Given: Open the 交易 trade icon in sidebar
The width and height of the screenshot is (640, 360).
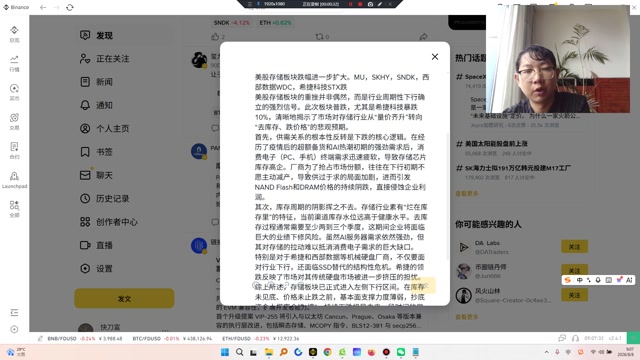Looking at the screenshot, I should pos(14,122).
